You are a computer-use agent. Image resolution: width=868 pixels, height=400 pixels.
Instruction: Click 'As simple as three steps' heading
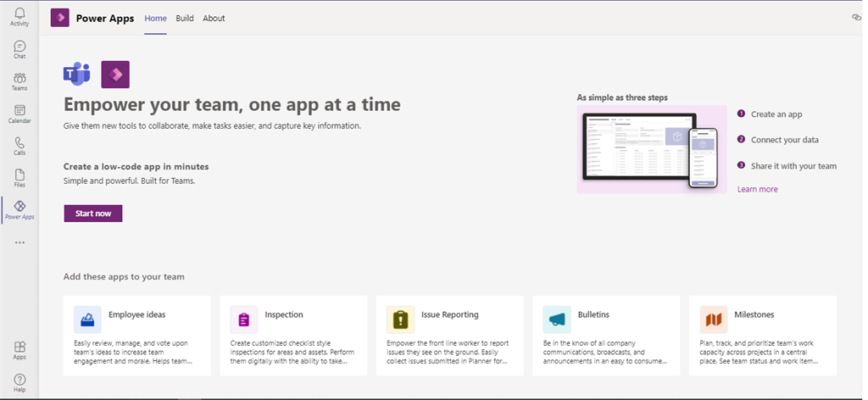622,97
